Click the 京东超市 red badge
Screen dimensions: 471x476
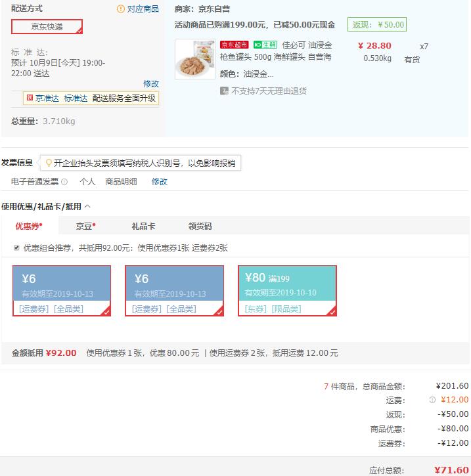click(x=234, y=45)
